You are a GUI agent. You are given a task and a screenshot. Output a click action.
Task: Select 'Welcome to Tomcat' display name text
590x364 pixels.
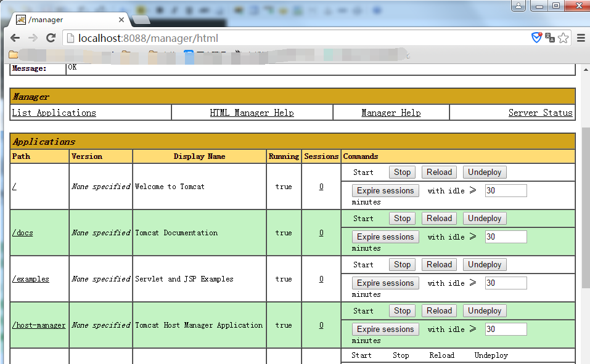170,187
